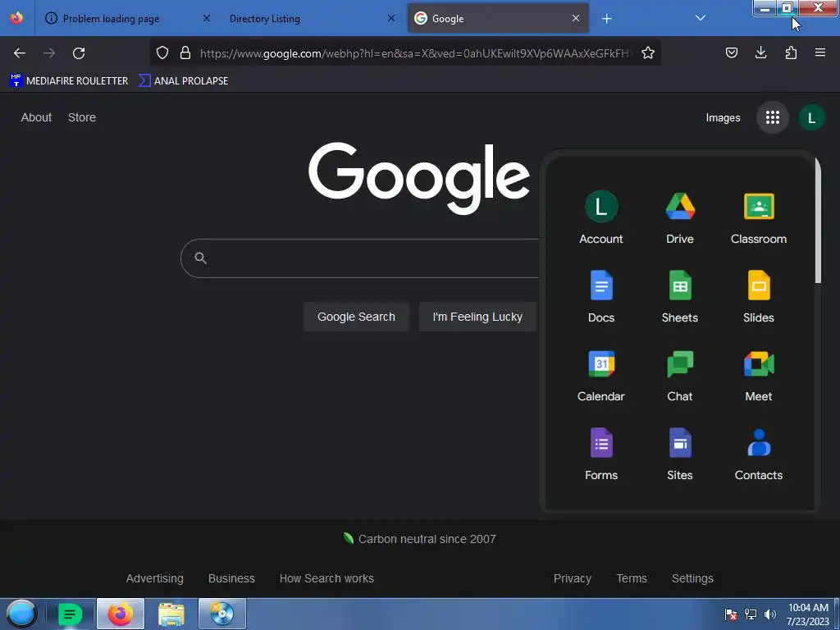Launch Slides from the apps grid
Screen dimensions: 840x630
click(759, 297)
